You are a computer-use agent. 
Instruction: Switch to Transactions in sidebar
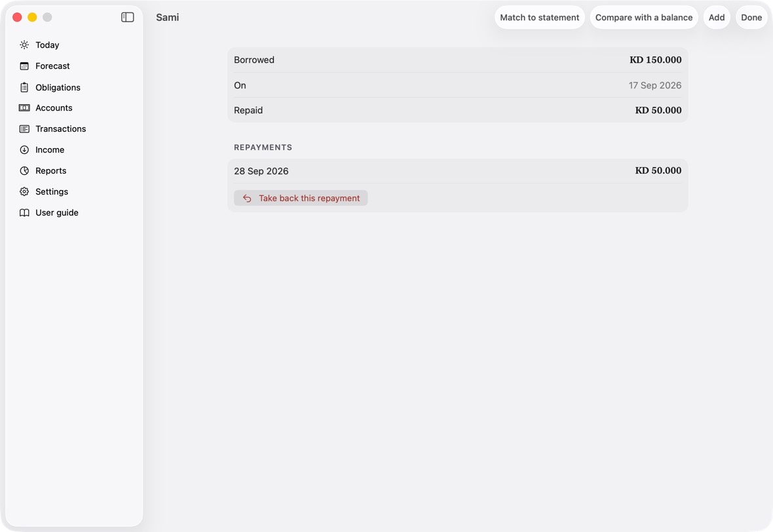pyautogui.click(x=61, y=128)
